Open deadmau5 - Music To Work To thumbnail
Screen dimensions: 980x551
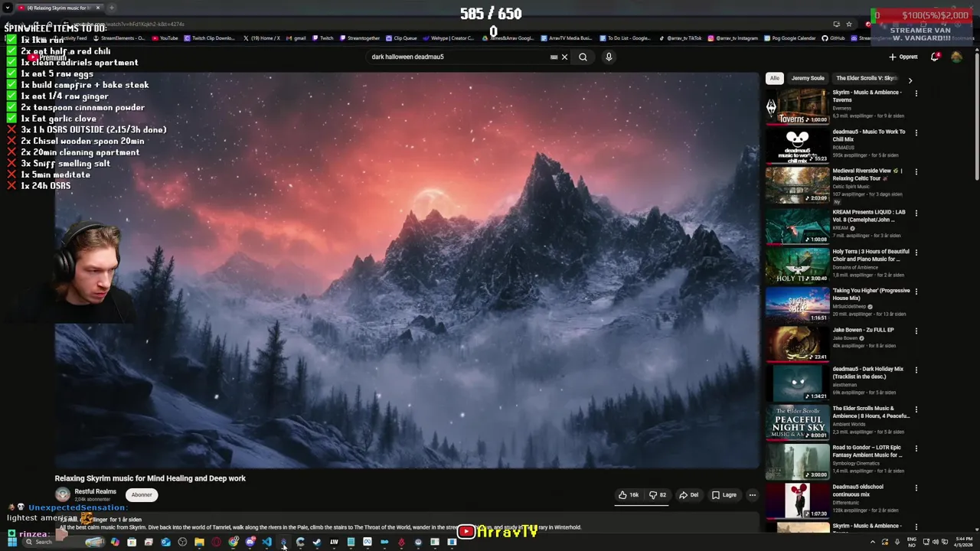click(x=798, y=145)
